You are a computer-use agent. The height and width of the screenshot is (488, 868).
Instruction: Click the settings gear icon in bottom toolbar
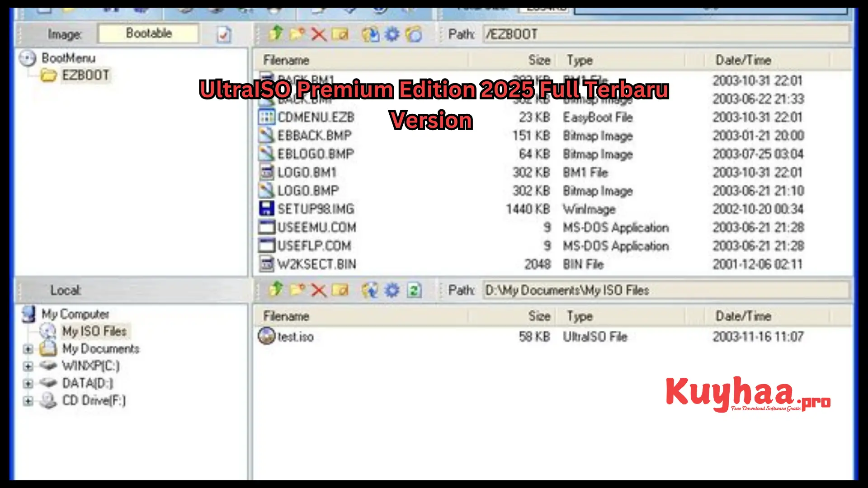tap(392, 291)
